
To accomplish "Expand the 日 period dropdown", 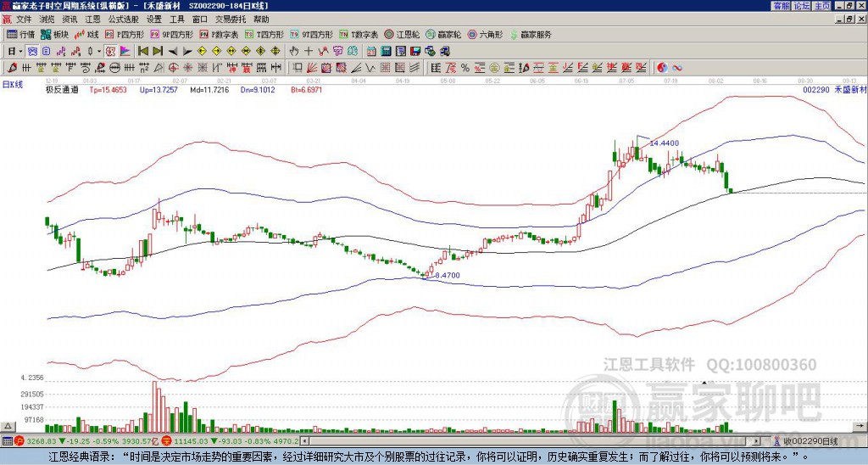I will point(20,52).
